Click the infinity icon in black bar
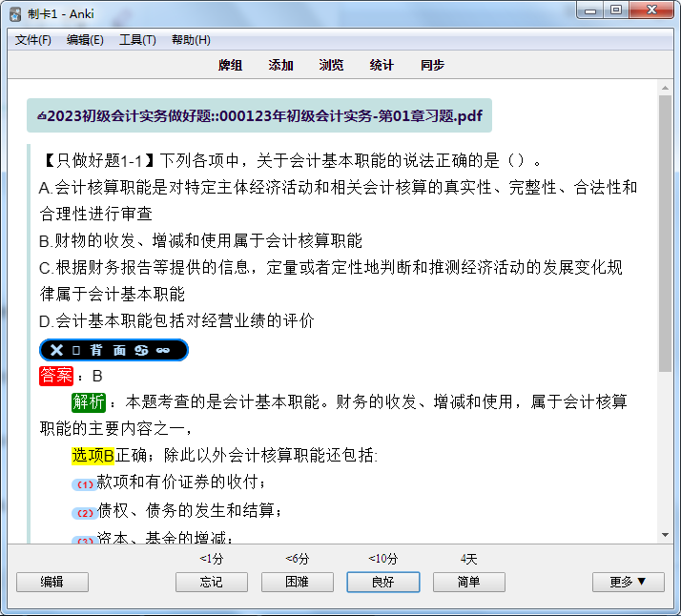Viewport: 681px width, 616px height. 163,350
